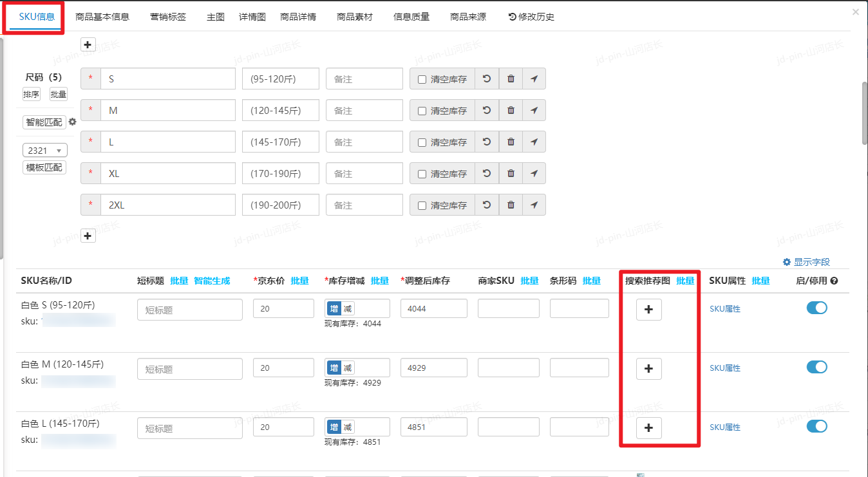Select 减 in the 白色 S stock adjustment
This screenshot has width=868, height=477.
pos(348,308)
